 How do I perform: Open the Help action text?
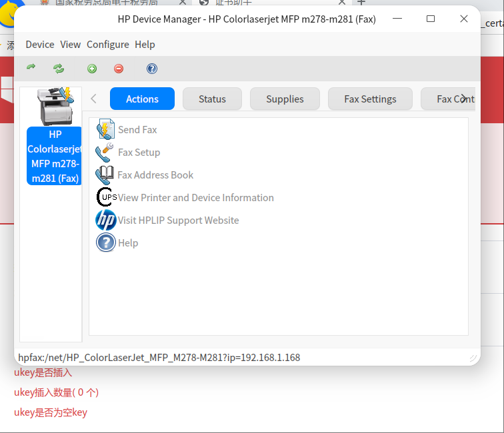(128, 243)
